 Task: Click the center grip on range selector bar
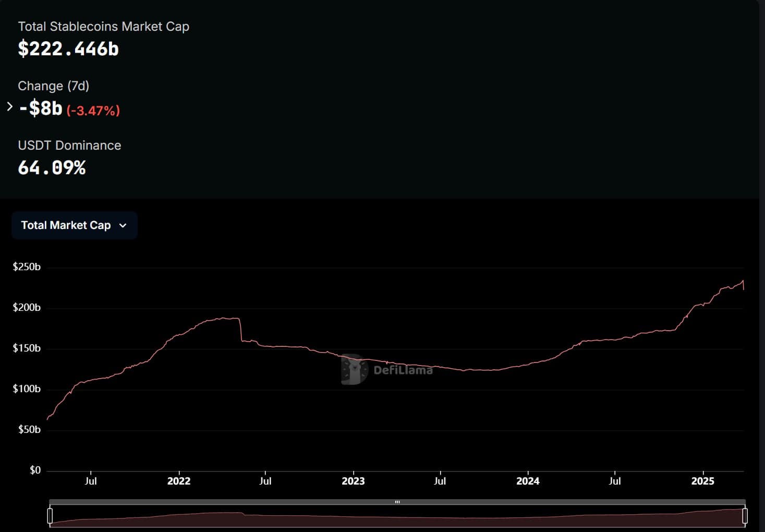(x=397, y=502)
